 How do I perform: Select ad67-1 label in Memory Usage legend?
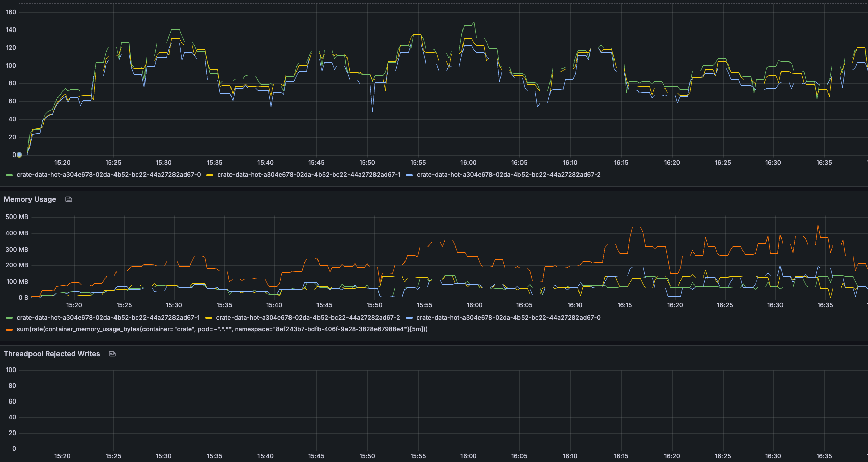pyautogui.click(x=108, y=318)
